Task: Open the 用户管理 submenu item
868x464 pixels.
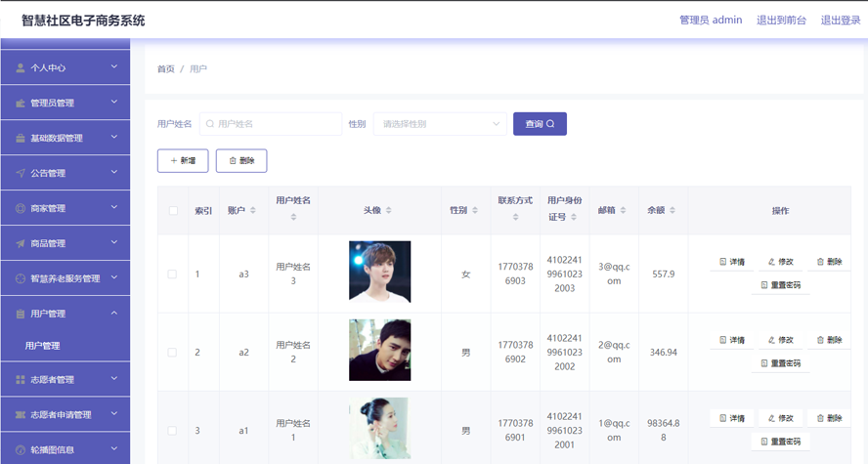Action: click(x=43, y=346)
